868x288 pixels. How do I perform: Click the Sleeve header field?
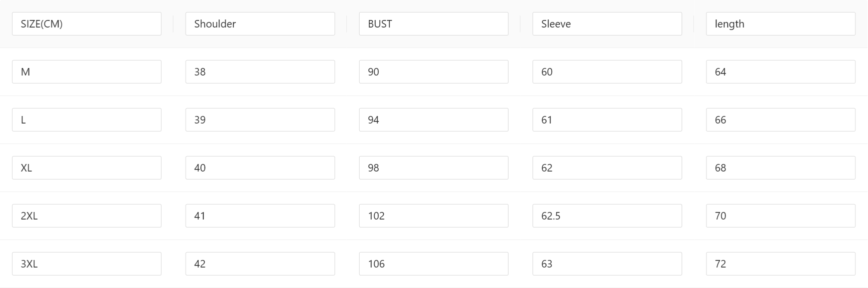pyautogui.click(x=607, y=24)
